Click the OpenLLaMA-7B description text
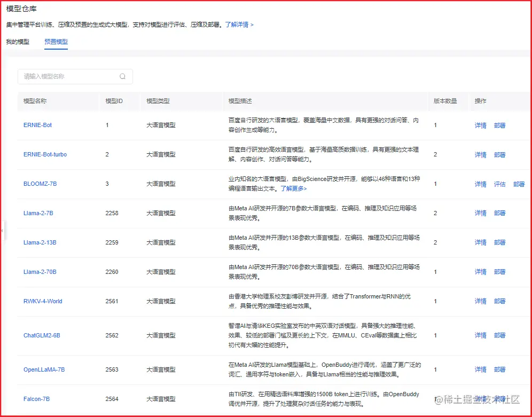532x417 pixels. [x=325, y=369]
